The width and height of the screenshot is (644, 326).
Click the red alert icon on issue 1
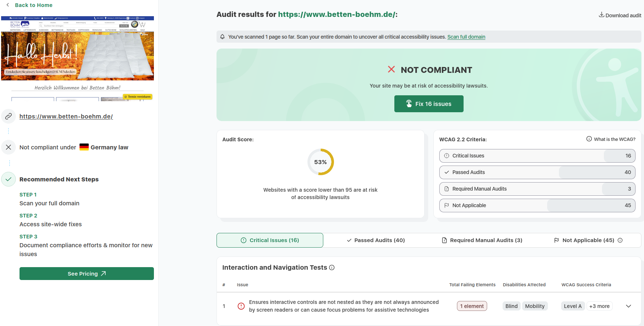pos(241,306)
